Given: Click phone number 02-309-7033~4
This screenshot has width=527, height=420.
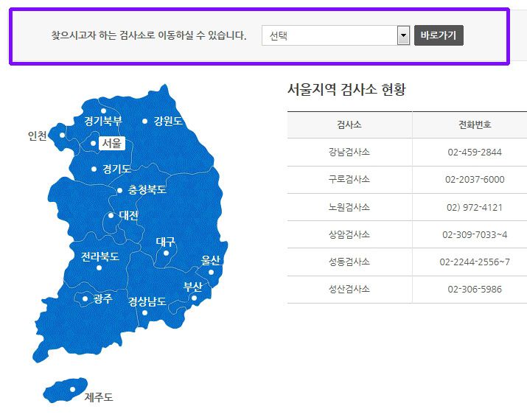Looking at the screenshot, I should (x=475, y=234).
